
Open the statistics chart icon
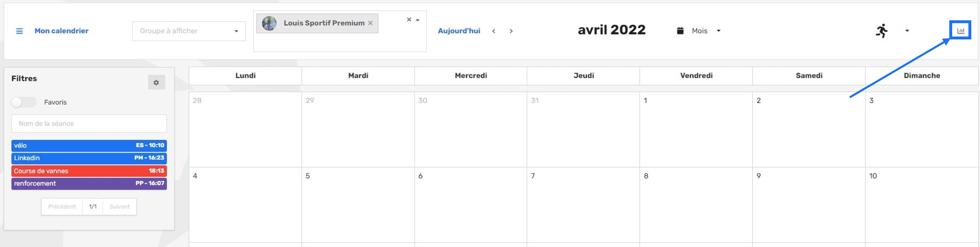(961, 30)
